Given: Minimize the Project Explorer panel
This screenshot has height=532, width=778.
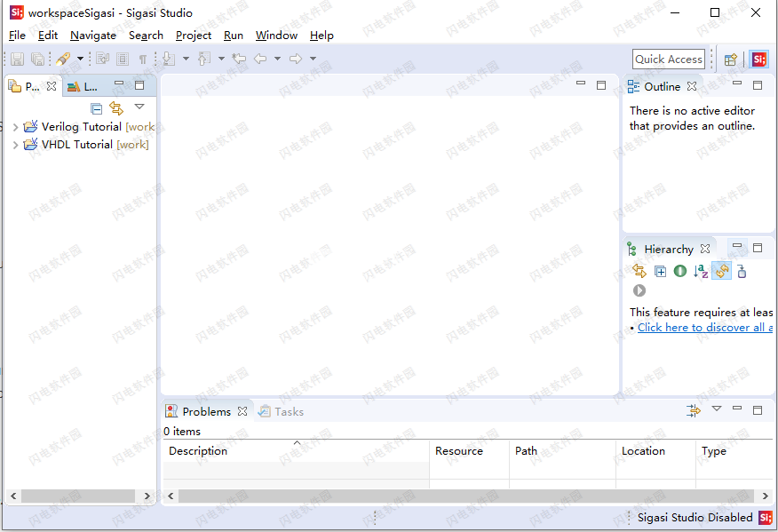Looking at the screenshot, I should (x=119, y=83).
